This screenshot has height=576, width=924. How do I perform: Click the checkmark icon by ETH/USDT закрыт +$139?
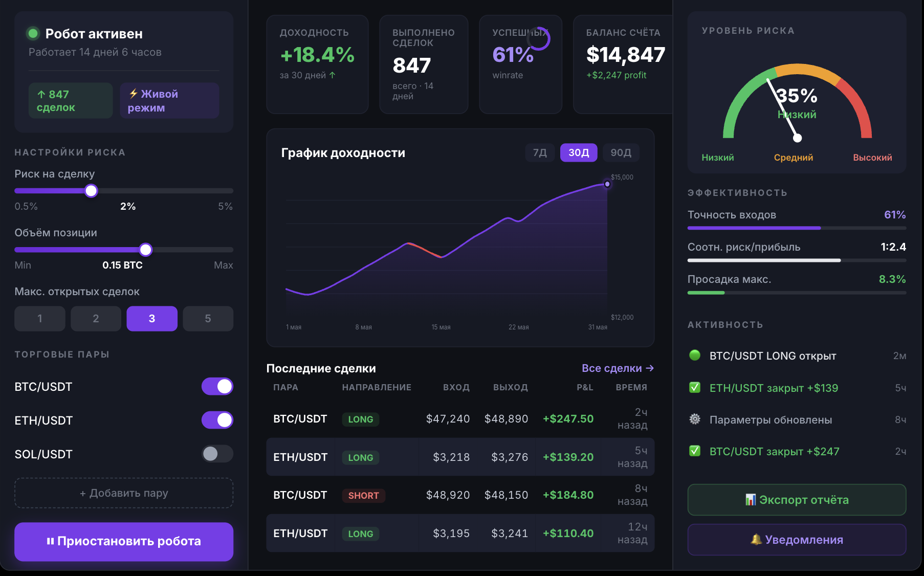click(x=694, y=388)
